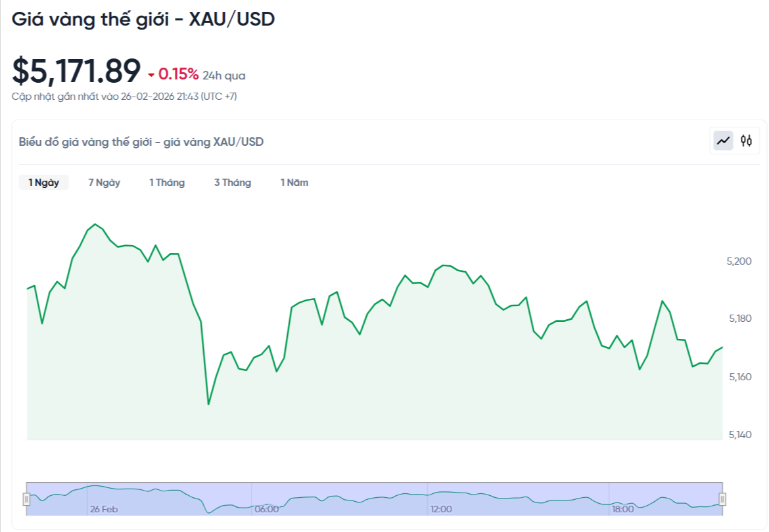Click the mini navigator chart near "26 Feb"
The image size is (769, 532).
coord(105,508)
